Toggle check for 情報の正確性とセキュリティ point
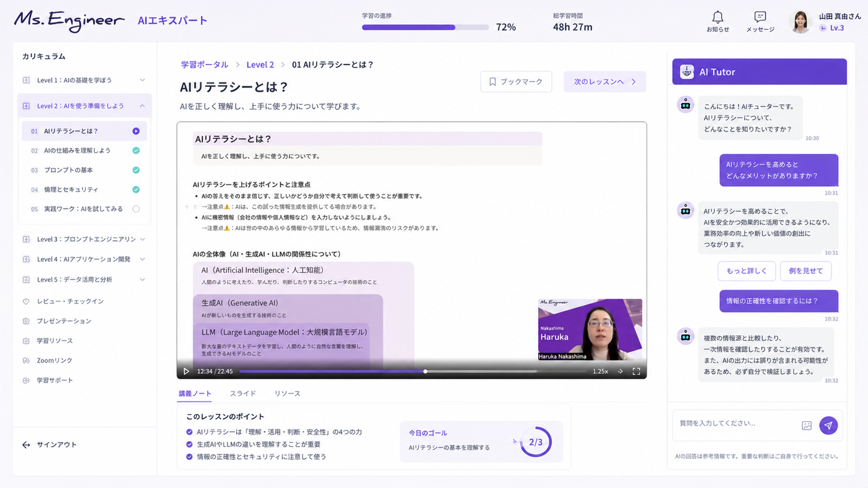Screen dimensions: 868x488 [190, 456]
